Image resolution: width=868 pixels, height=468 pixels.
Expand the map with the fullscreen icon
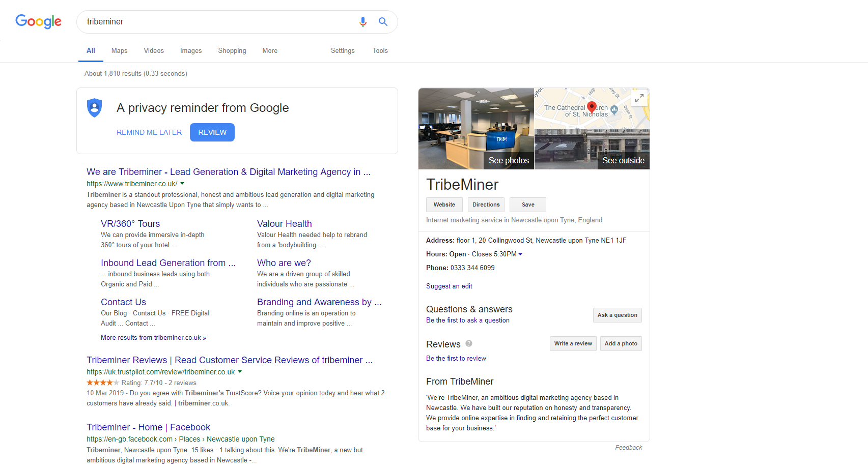pos(639,98)
